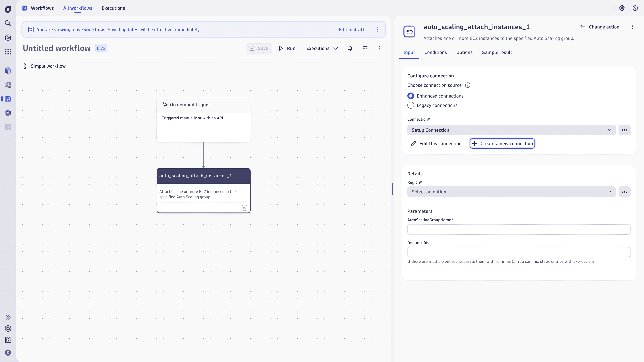Screen dimensions: 644x362
Task: Expand sidebar with double chevron icon
Action: pyautogui.click(x=8, y=317)
